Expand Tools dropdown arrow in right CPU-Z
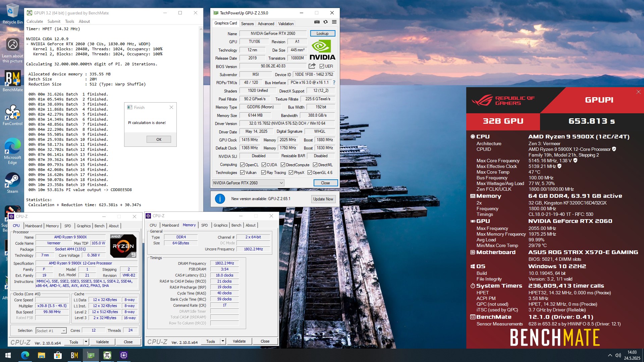The height and width of the screenshot is (362, 644). click(x=223, y=341)
